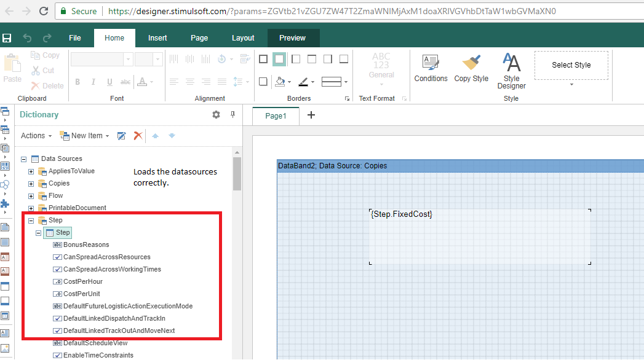Select the barcode tool in sidebar
Viewport: 644px width, 360px height.
(x=5, y=166)
